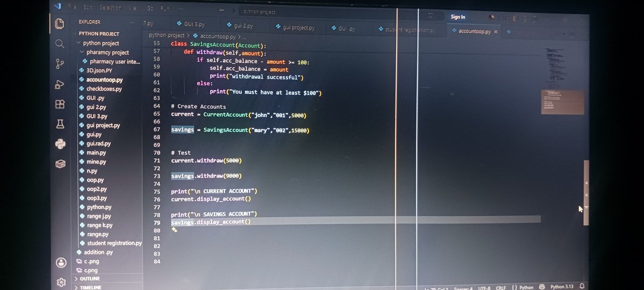The height and width of the screenshot is (290, 644).
Task: Open main.py in the explorer
Action: [96, 153]
